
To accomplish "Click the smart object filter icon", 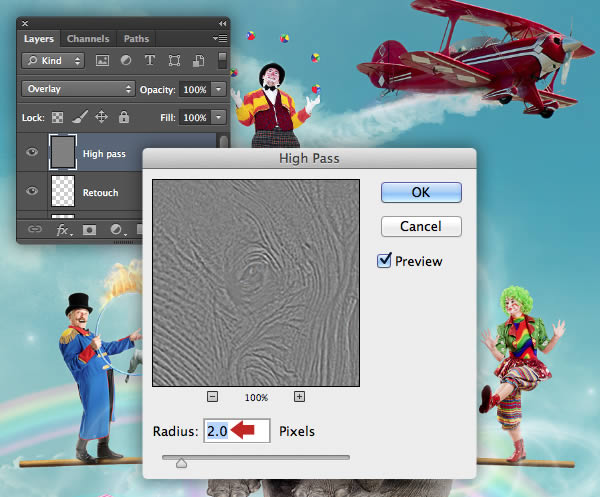I will (198, 60).
